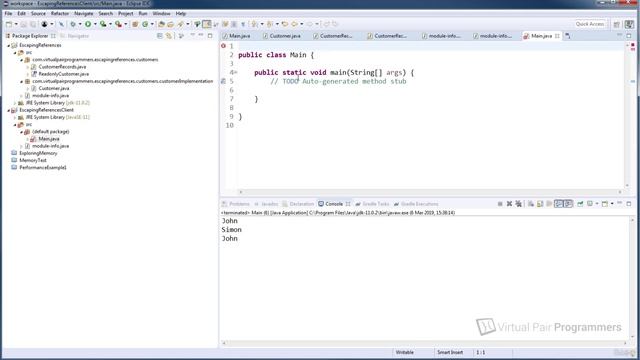Select the PerformanceExample1 project

click(x=42, y=167)
